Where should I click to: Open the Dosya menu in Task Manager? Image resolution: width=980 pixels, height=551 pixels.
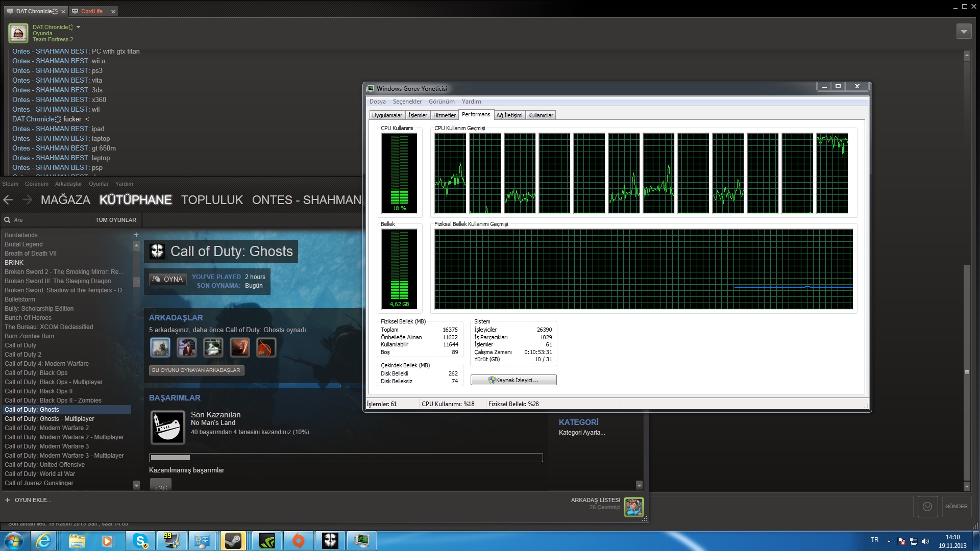tap(378, 102)
